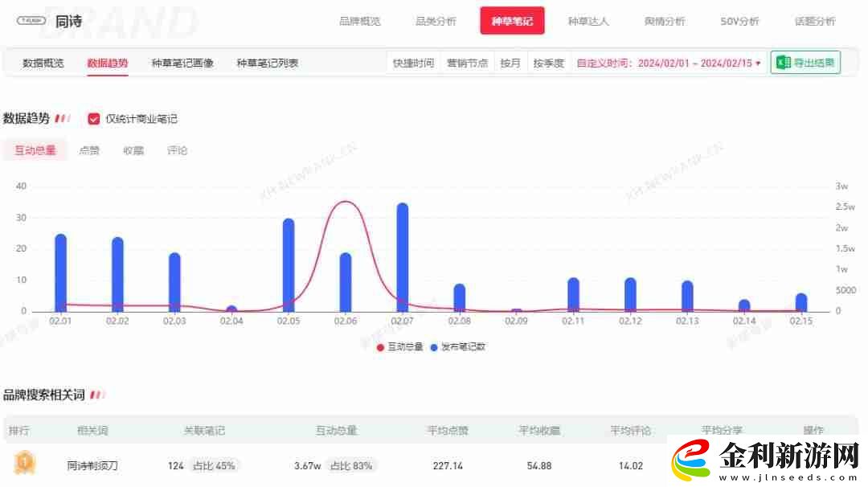Click the 227.14 average likes value
Screen dimensions: 868x487
coord(448,466)
